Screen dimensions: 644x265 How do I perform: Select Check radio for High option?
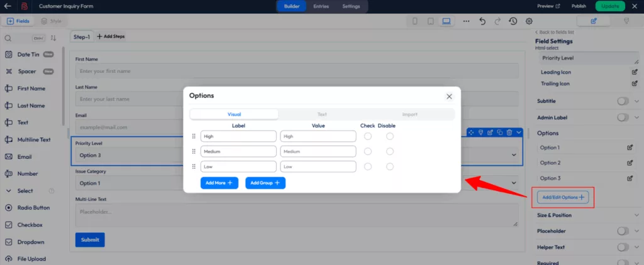pos(368,136)
